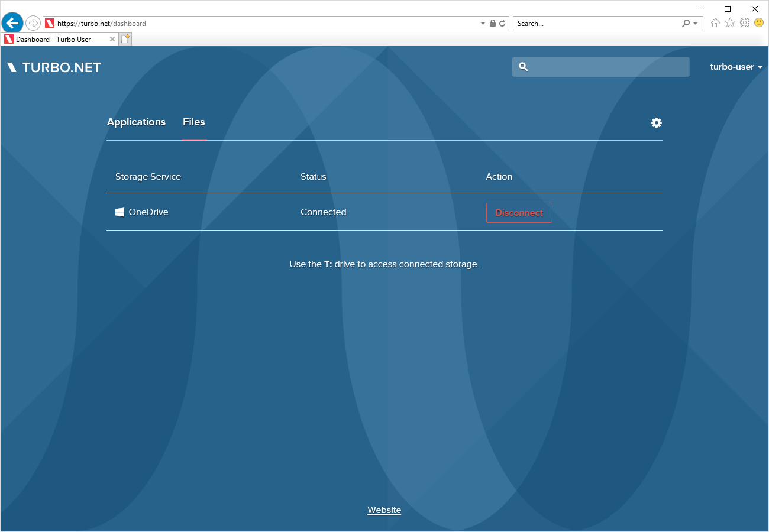Open the Website link
The height and width of the screenshot is (532, 769).
[x=384, y=510]
